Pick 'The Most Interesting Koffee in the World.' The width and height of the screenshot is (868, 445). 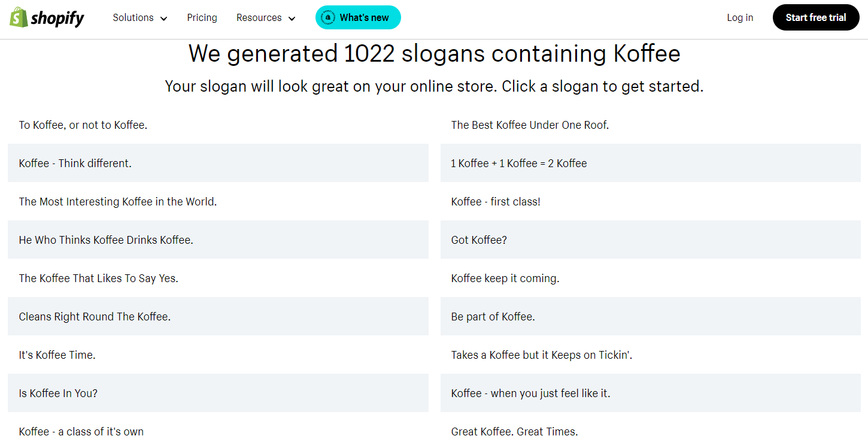coord(118,202)
